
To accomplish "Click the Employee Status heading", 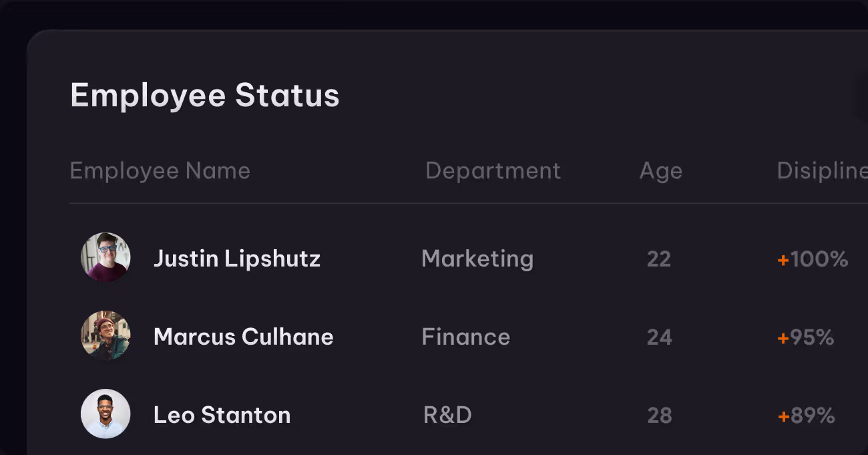I will click(x=205, y=96).
